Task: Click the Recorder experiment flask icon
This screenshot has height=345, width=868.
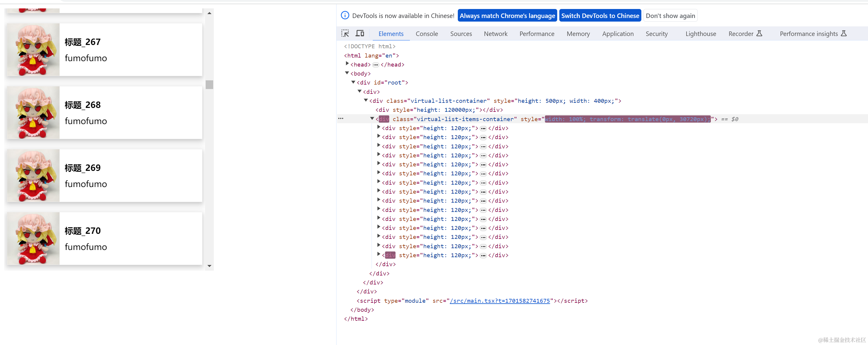Action: point(759,33)
